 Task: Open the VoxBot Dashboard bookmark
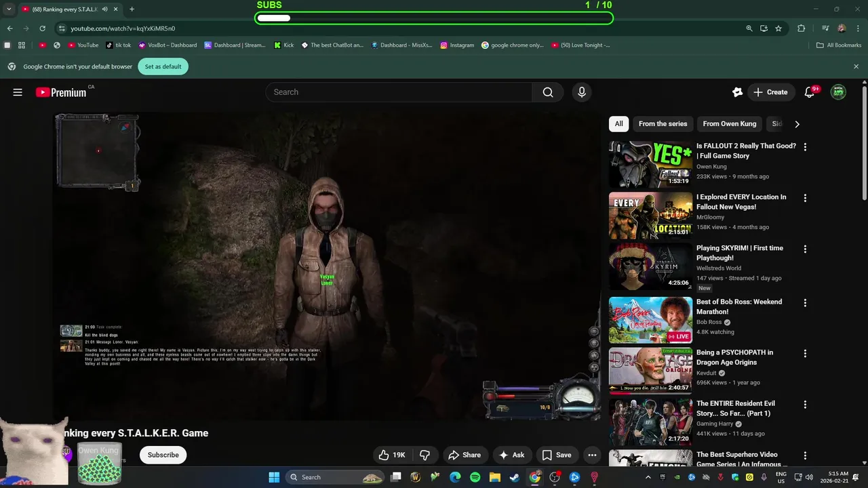point(167,45)
